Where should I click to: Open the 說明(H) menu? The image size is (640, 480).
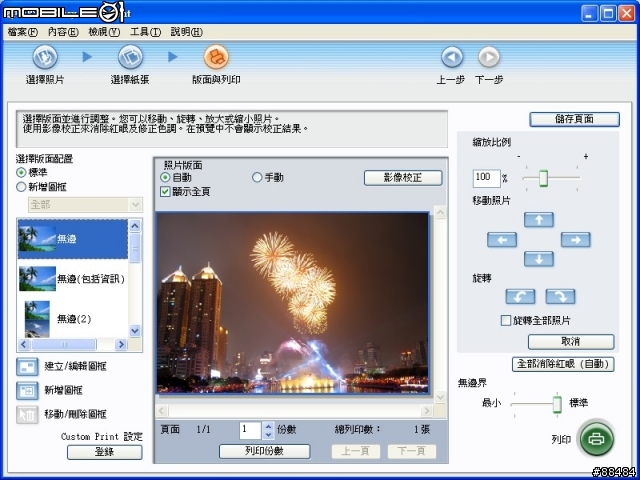coord(187,32)
